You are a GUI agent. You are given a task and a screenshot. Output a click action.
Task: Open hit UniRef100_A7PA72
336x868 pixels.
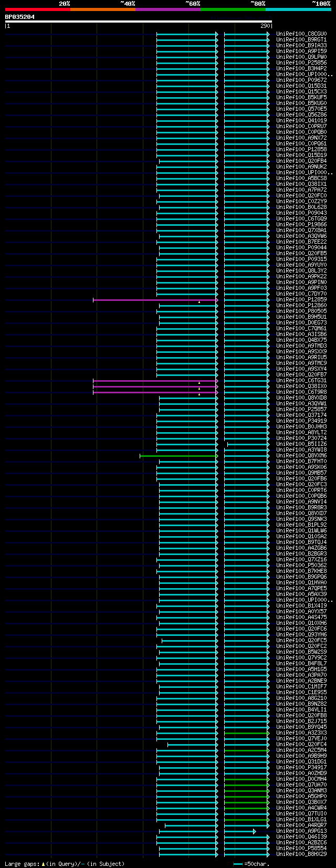[x=301, y=190]
